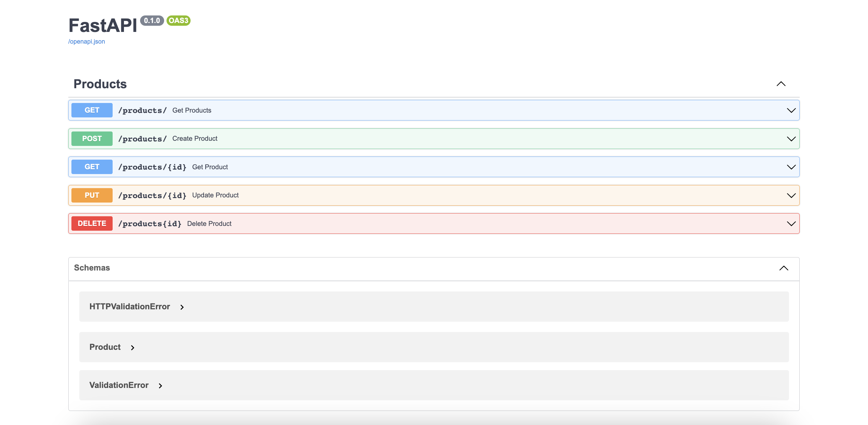Click the red DELETE method badge
Screen dimensions: 868x425
[92, 223]
